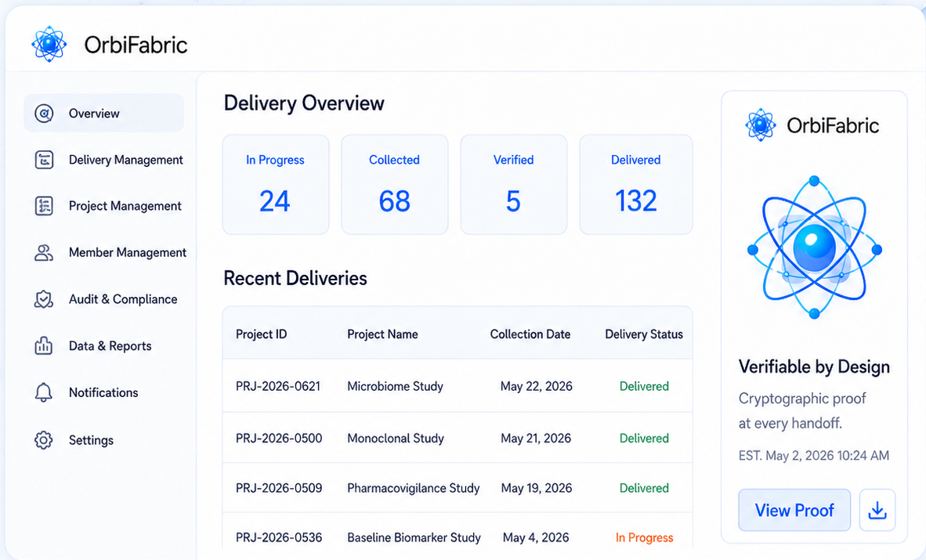Screen dimensions: 926x560
Task: Click the Overview sidebar icon
Action: (x=44, y=114)
